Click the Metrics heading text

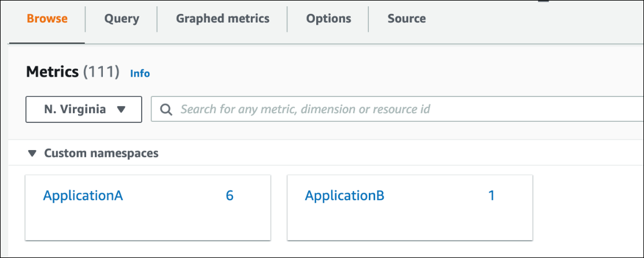[52, 72]
